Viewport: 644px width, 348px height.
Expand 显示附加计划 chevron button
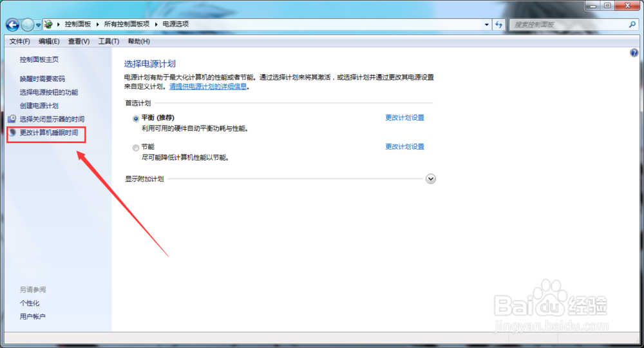[x=430, y=179]
